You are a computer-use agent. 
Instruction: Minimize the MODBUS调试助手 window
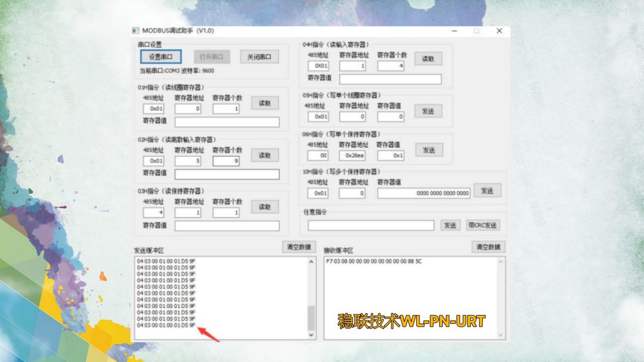(x=454, y=31)
